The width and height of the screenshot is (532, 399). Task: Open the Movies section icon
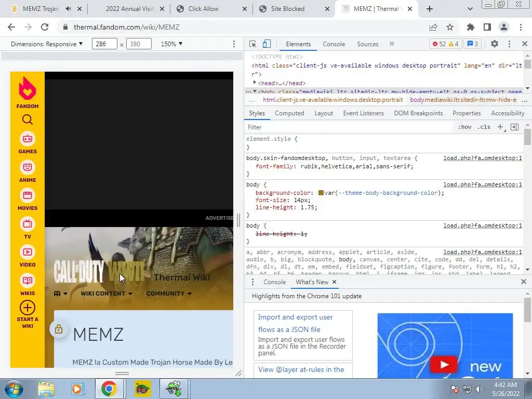[28, 195]
